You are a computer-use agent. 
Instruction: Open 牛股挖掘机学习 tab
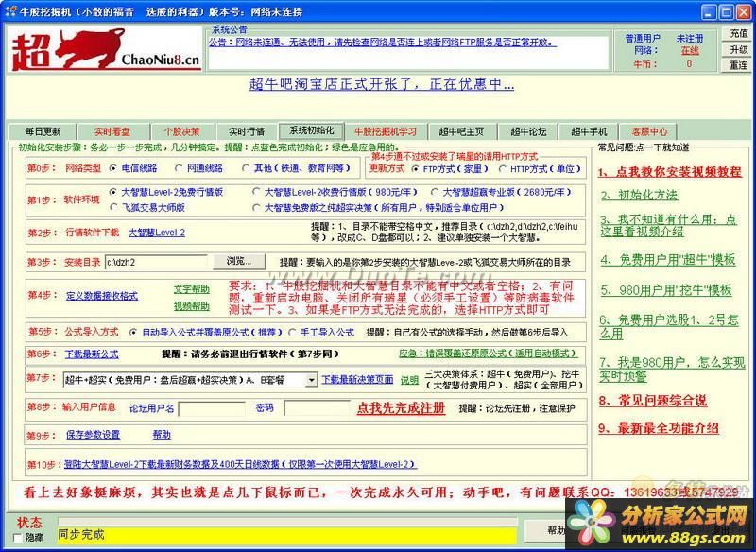click(x=386, y=131)
